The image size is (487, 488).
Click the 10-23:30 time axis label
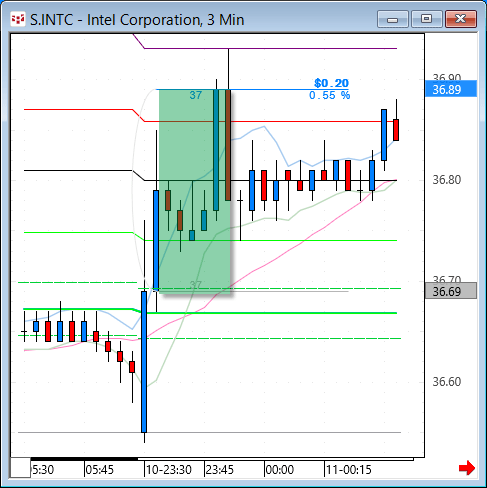tap(169, 470)
